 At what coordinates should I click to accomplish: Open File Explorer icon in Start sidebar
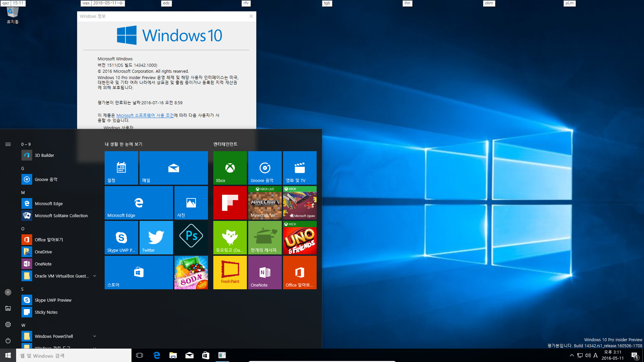click(x=8, y=308)
